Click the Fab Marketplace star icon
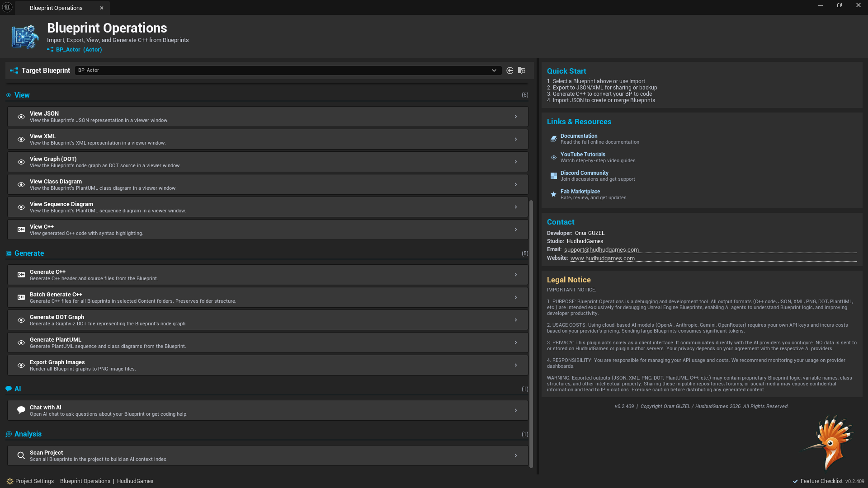The height and width of the screenshot is (488, 868). click(x=553, y=194)
